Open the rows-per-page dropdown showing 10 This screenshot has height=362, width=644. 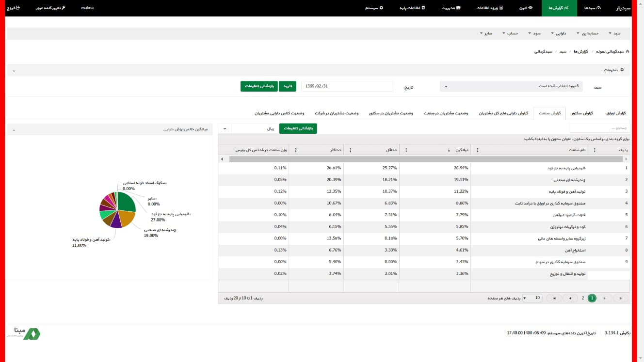click(533, 298)
